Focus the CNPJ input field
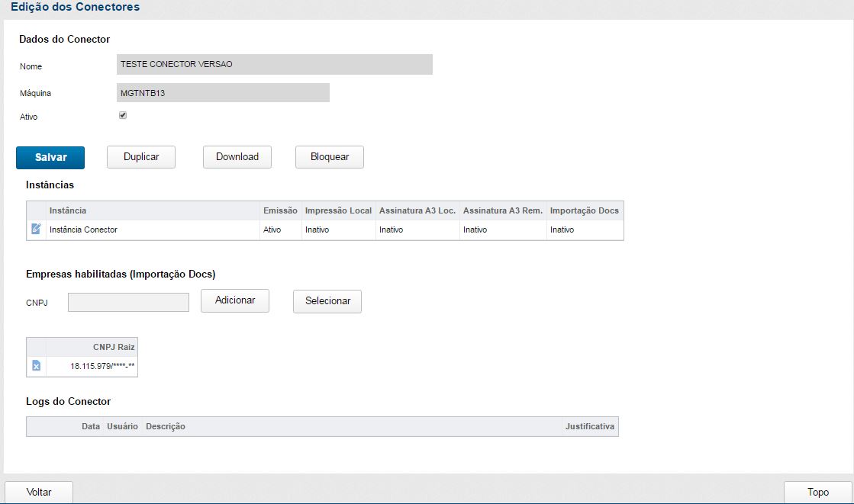 click(x=128, y=303)
